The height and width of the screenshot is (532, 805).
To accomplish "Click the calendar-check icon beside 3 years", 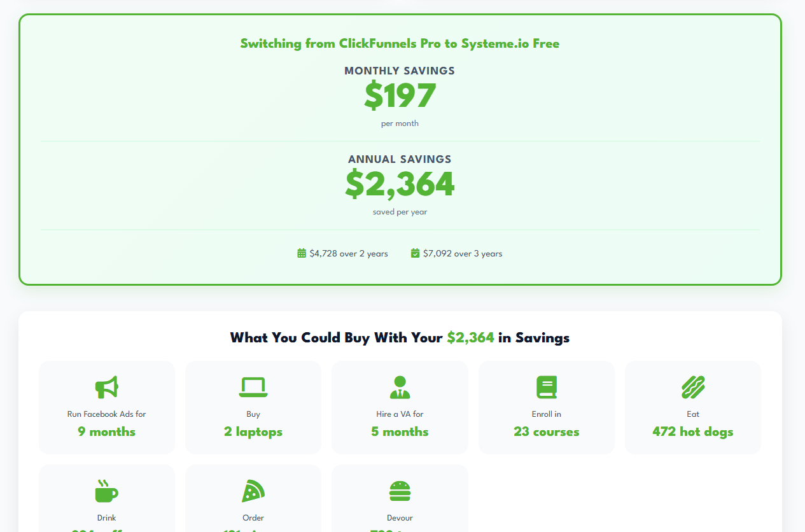I will coord(416,253).
